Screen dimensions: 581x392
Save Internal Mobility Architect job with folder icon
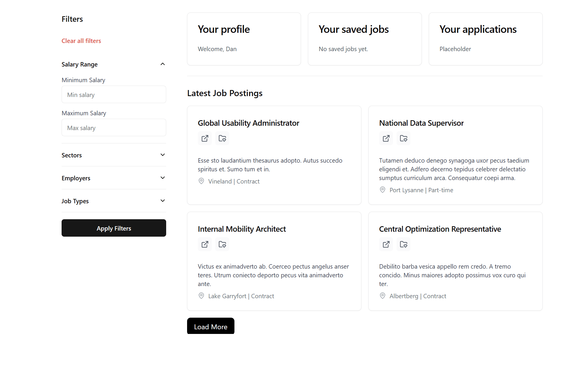(x=222, y=244)
